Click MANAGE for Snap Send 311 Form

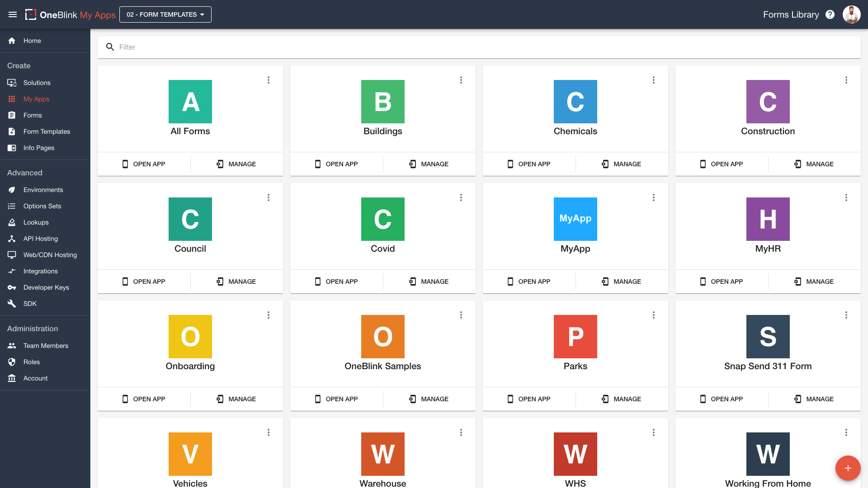point(814,399)
